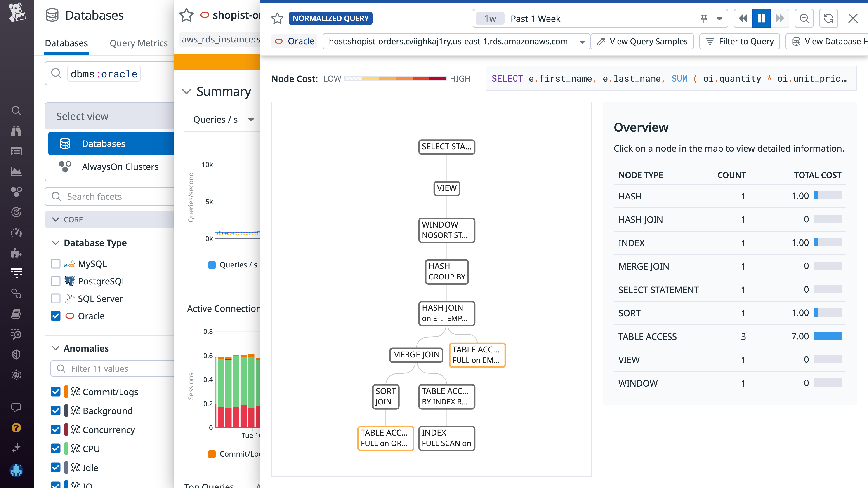Screen dimensions: 868x488
Task: Pin the Past 1 Week time frame
Action: pyautogui.click(x=704, y=19)
